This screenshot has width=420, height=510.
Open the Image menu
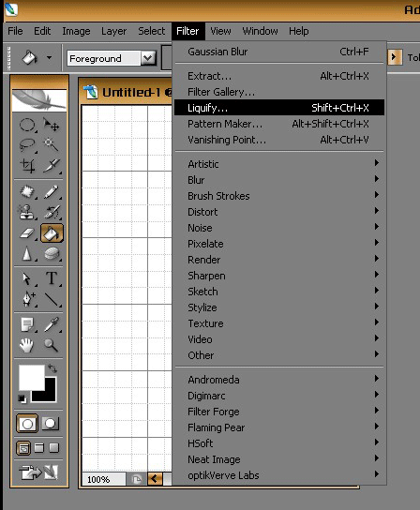(76, 31)
